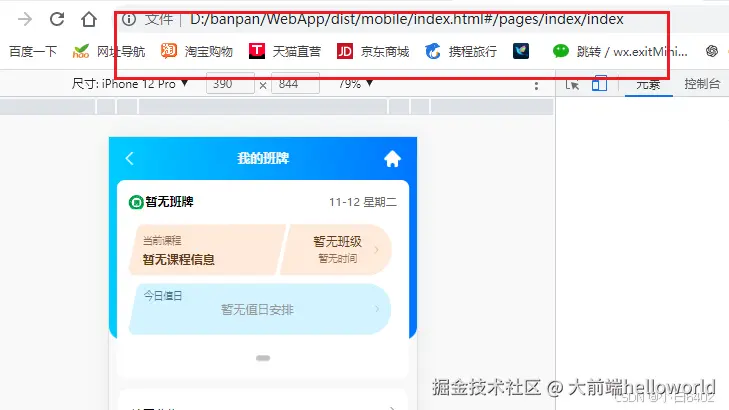This screenshot has height=410, width=729.
Task: Open the 跳转 / wx.exitMini bookmark
Action: coord(620,52)
